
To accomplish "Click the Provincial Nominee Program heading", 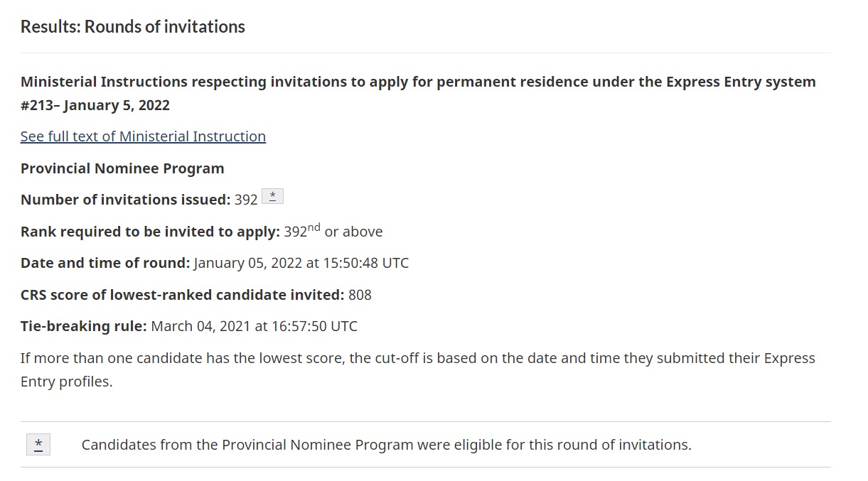I will coord(122,168).
